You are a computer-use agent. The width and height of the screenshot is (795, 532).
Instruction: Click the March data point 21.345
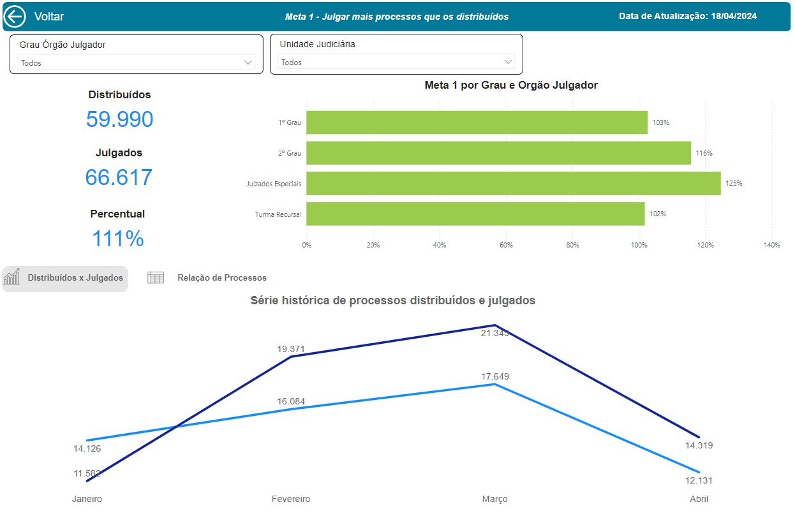[494, 325]
